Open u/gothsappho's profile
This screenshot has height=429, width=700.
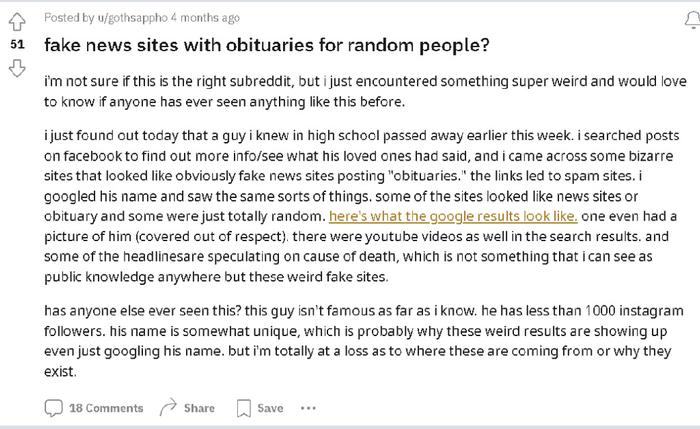tap(133, 18)
